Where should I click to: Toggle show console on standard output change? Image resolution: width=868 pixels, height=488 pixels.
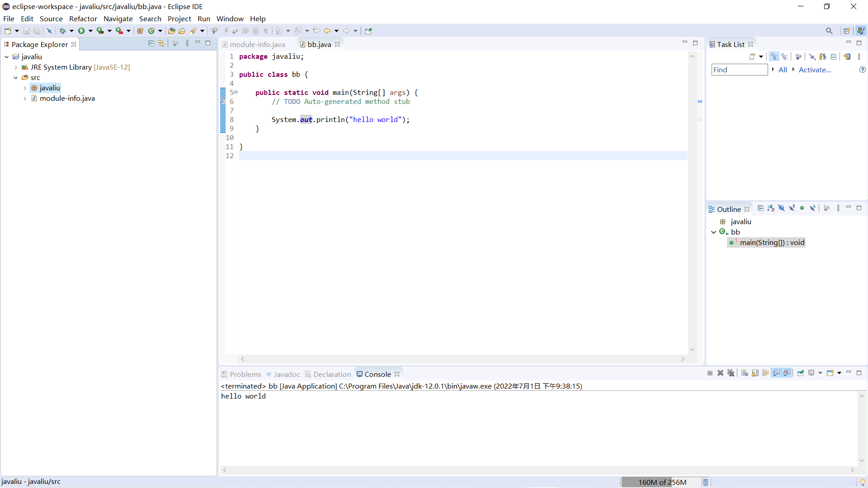(776, 373)
